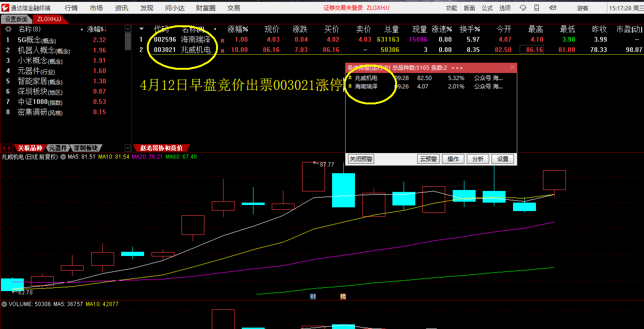Screen dimensions: 644x329
Task: Open the 功能 menu
Action: (x=452, y=8)
